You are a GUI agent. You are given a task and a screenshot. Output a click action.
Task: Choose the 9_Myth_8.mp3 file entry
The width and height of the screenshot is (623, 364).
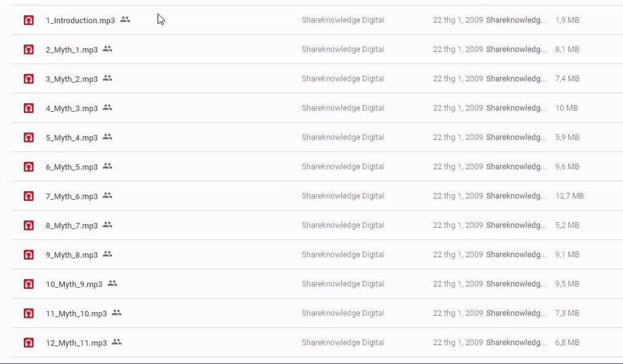71,255
